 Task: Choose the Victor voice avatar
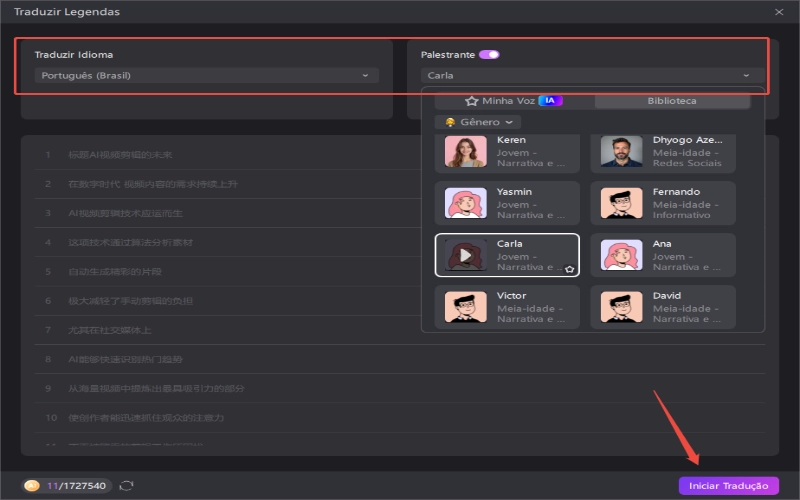[465, 307]
